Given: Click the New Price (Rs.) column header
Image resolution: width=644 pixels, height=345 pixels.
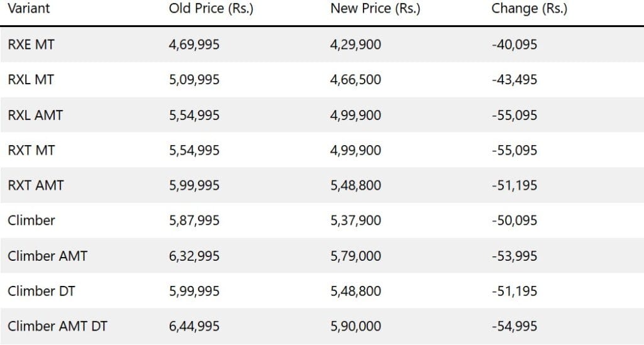Looking at the screenshot, I should pyautogui.click(x=375, y=9).
